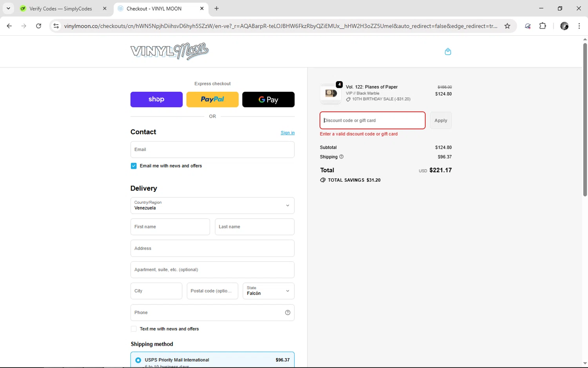This screenshot has width=588, height=368.
Task: Pay with PayPal button
Action: (212, 99)
